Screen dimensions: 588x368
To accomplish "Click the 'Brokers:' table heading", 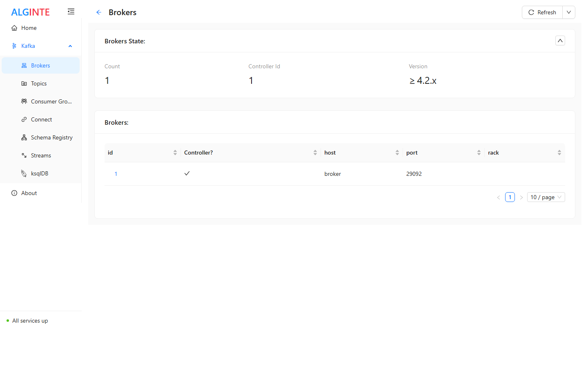I will (x=116, y=122).
